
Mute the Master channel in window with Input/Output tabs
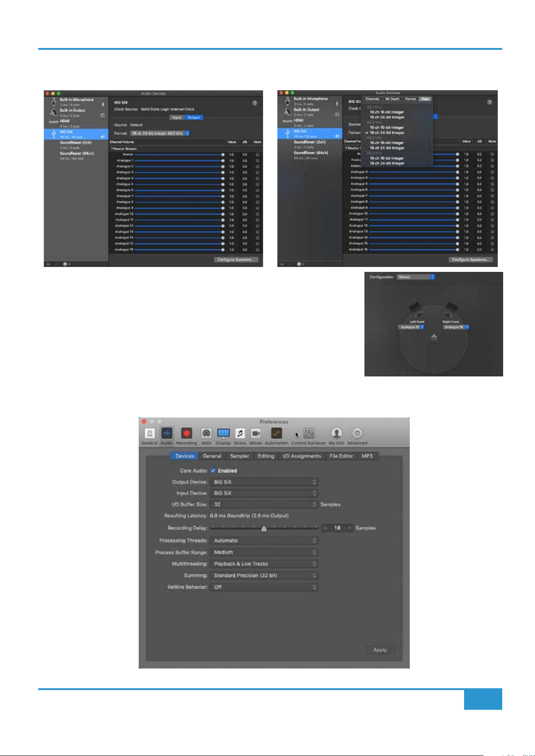click(x=257, y=154)
